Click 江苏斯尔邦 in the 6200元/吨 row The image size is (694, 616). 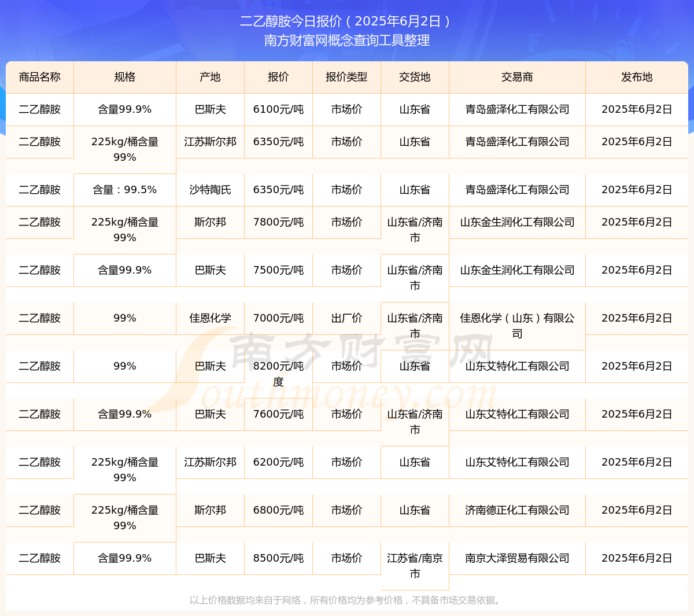[211, 462]
